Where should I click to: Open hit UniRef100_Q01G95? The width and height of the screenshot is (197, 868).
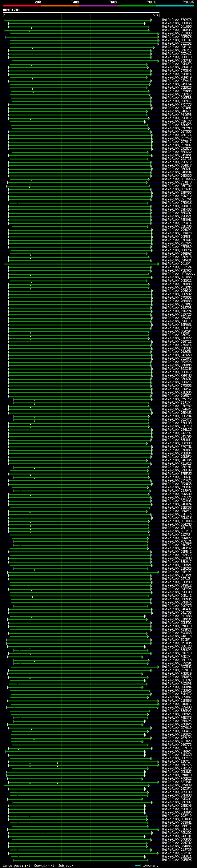tap(177, 26)
